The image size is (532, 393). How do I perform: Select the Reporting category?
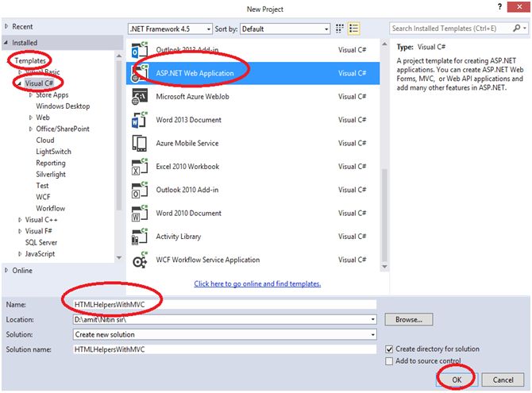51,163
